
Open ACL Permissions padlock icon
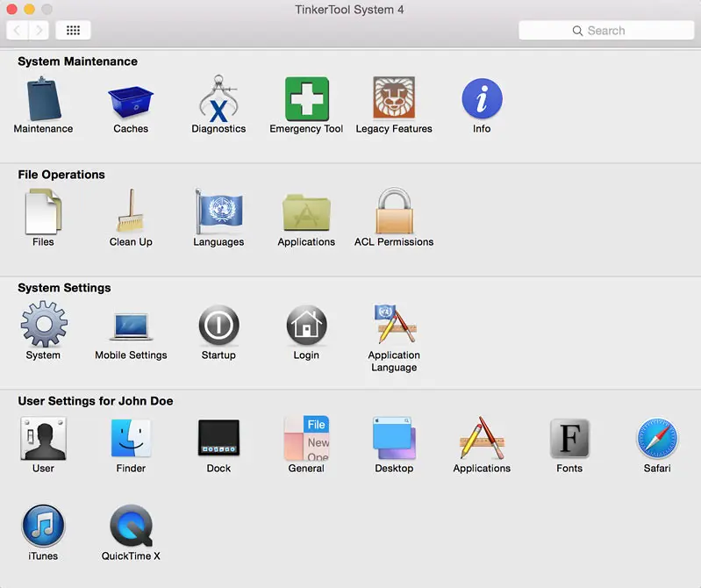(394, 211)
